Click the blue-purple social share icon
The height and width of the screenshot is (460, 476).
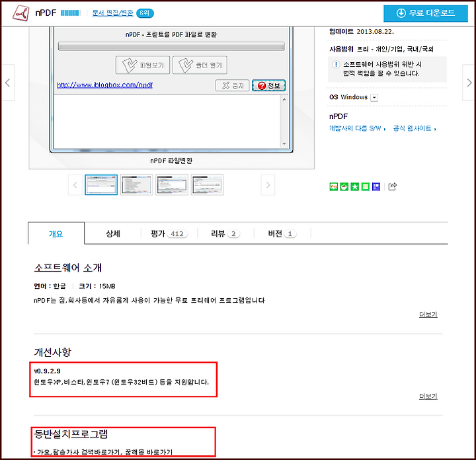376,186
